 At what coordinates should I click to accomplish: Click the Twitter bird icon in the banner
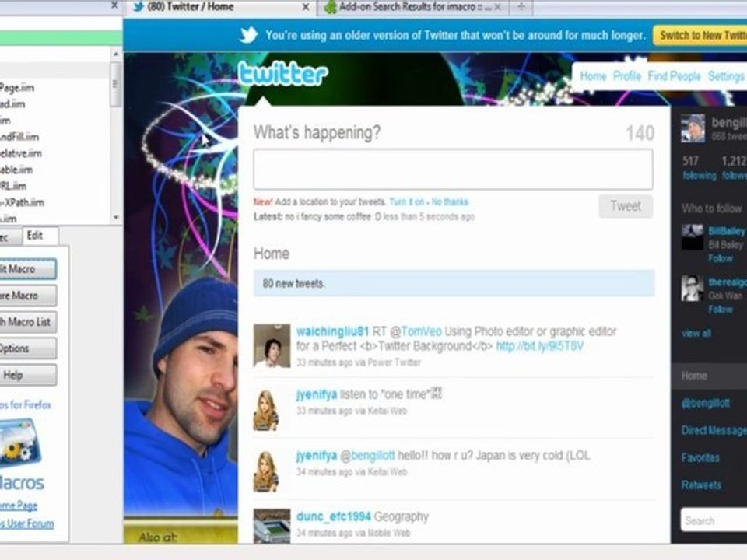[x=249, y=35]
